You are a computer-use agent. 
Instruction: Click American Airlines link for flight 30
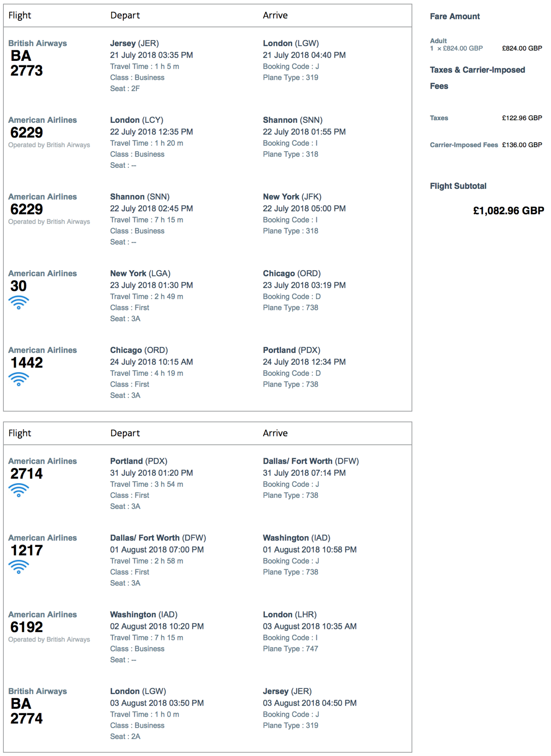click(42, 273)
